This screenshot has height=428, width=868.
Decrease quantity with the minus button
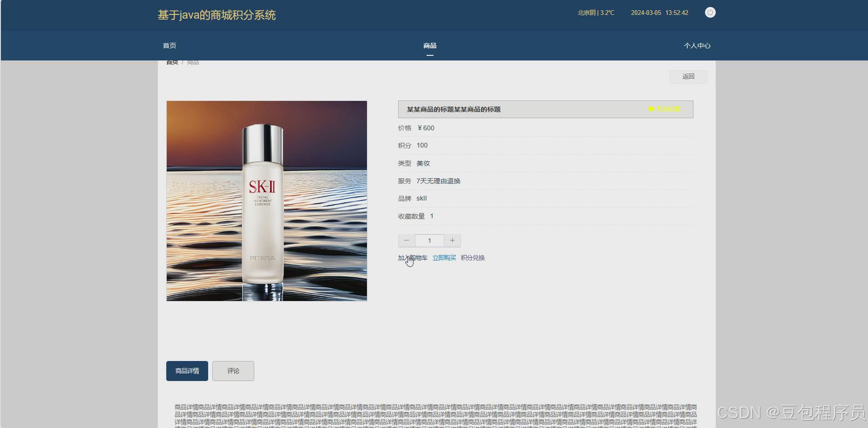click(x=407, y=241)
